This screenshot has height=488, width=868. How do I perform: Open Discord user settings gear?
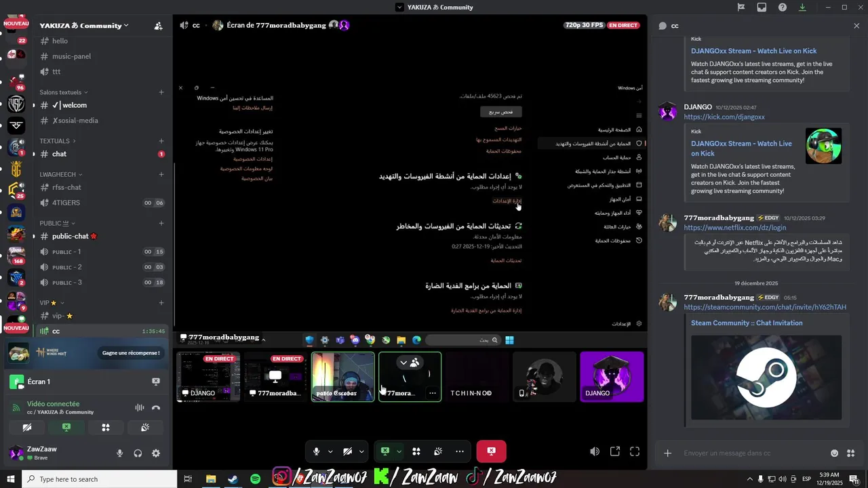[156, 453]
